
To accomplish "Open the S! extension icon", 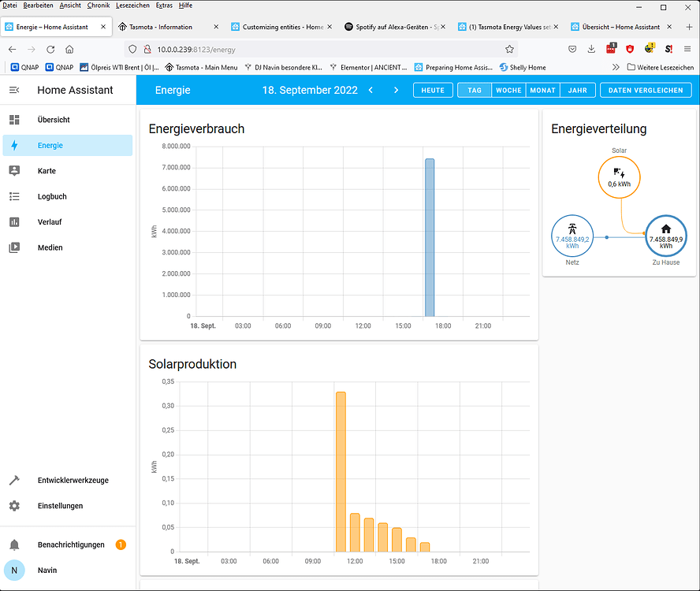I will click(668, 49).
